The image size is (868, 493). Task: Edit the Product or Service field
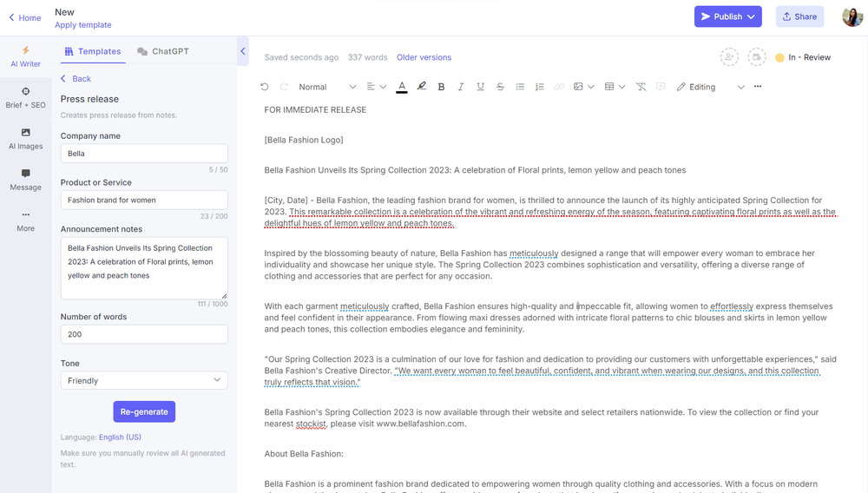coord(144,200)
